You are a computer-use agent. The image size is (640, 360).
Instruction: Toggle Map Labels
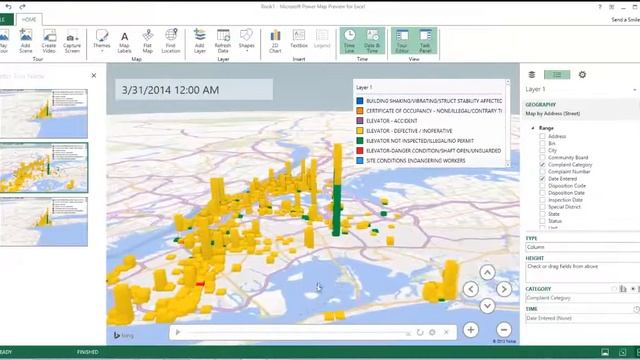[x=124, y=41]
